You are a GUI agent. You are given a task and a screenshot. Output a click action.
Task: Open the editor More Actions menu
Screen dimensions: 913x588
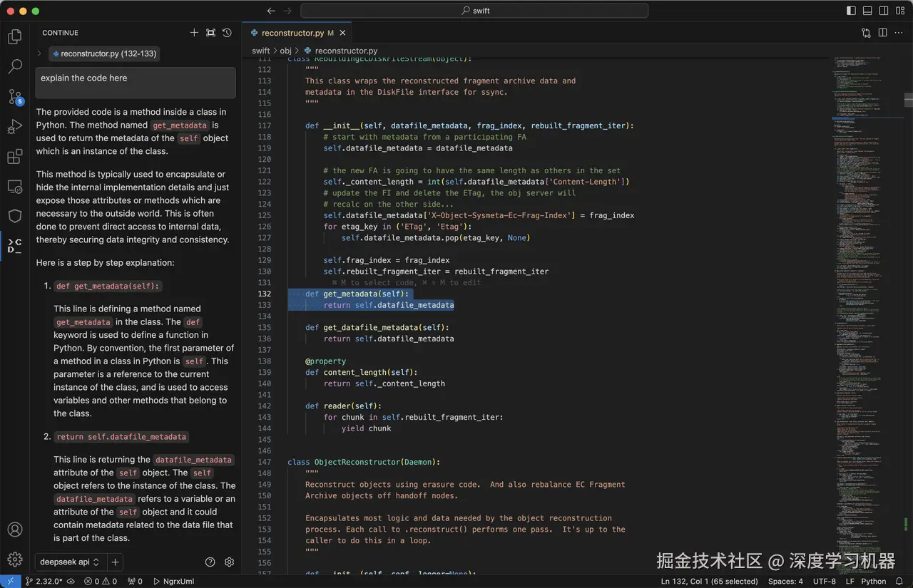click(899, 33)
